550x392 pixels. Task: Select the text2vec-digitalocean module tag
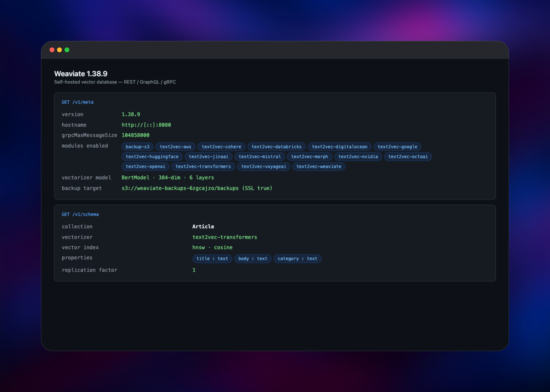pyautogui.click(x=340, y=147)
